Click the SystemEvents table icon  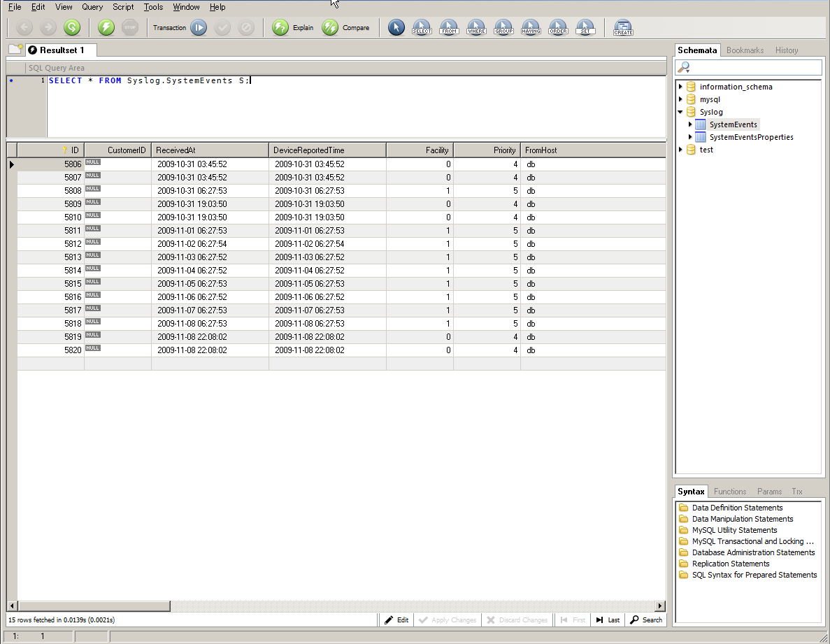[701, 124]
